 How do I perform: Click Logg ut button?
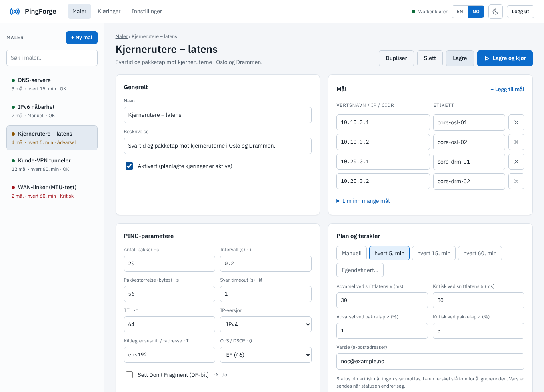[x=520, y=12]
